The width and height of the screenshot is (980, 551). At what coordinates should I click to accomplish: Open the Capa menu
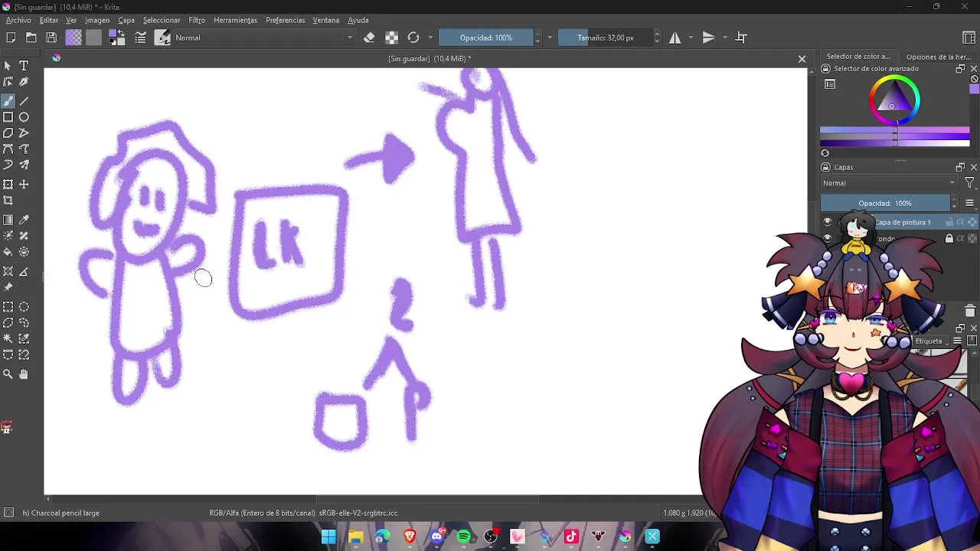(126, 20)
